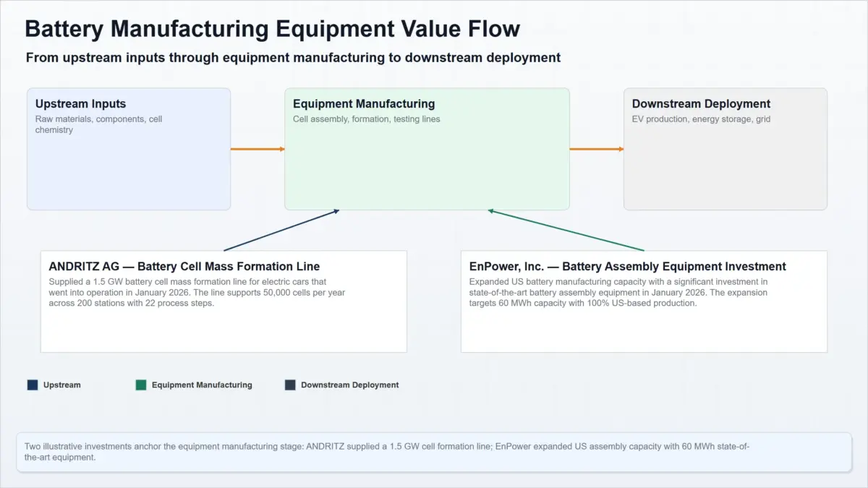Select the ANDRITZ AG card heading
Screen dimensions: 868x488
tap(184, 267)
